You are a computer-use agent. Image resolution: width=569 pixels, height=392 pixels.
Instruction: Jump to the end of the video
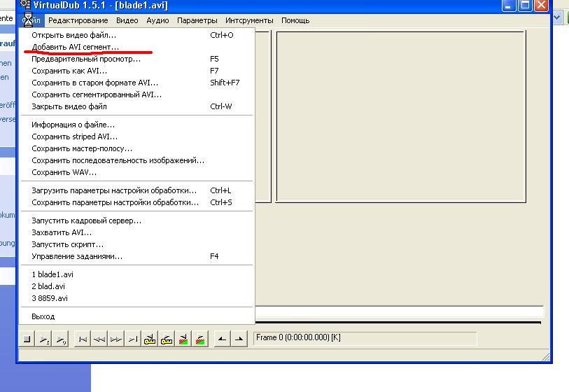(133, 339)
